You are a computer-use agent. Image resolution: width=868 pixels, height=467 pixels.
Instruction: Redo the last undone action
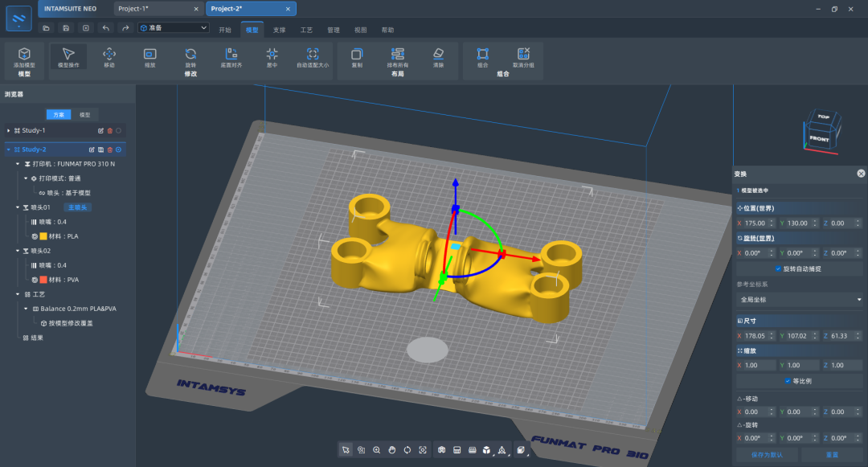point(125,27)
